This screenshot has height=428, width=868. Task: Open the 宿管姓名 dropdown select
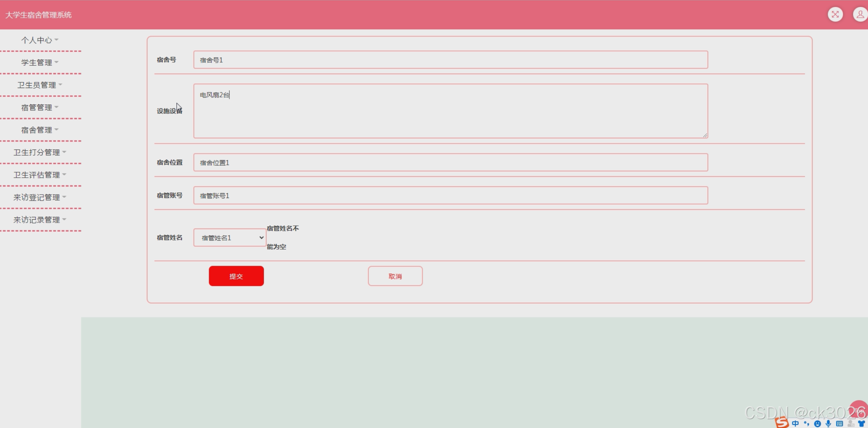(230, 238)
